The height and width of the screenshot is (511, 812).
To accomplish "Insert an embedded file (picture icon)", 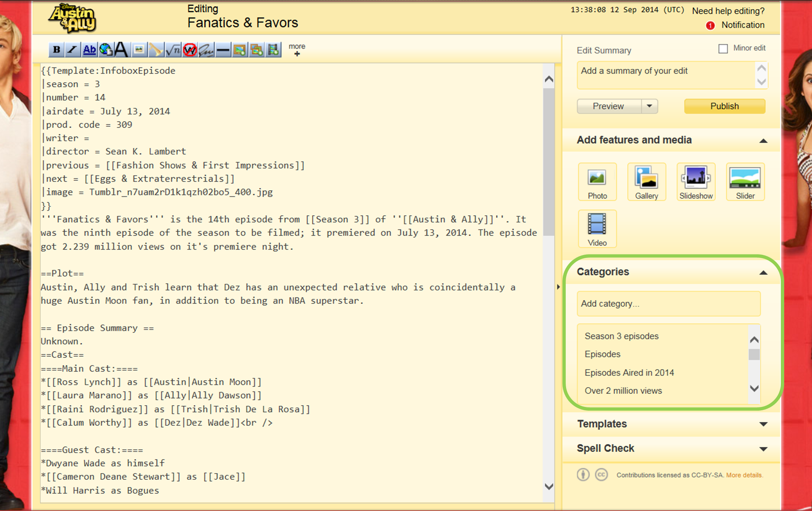I will coord(139,49).
